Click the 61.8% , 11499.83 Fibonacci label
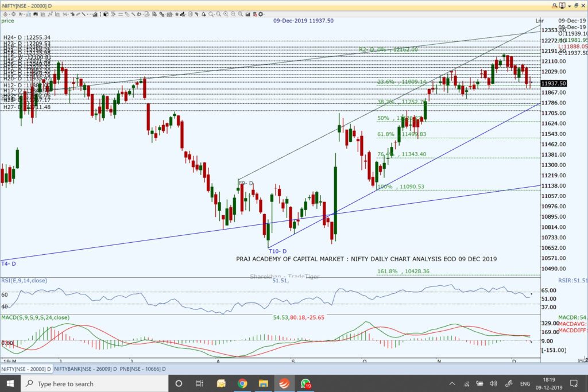Screen dimensions: 588x392 [401, 134]
